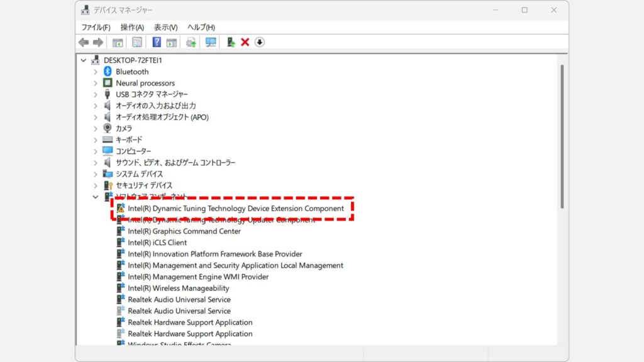The image size is (644, 362).
Task: Expand the Neural processors node
Action: tap(96, 83)
